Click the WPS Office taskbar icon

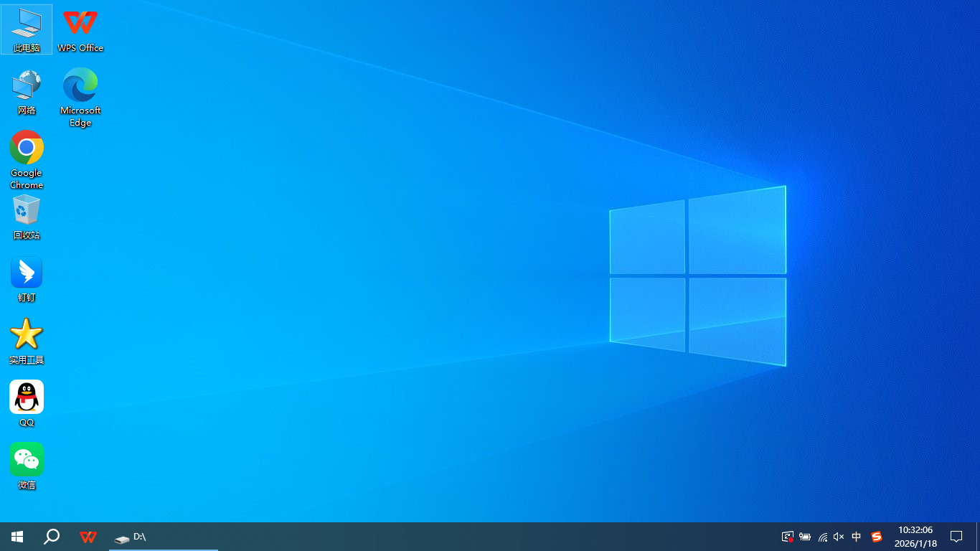coord(88,537)
